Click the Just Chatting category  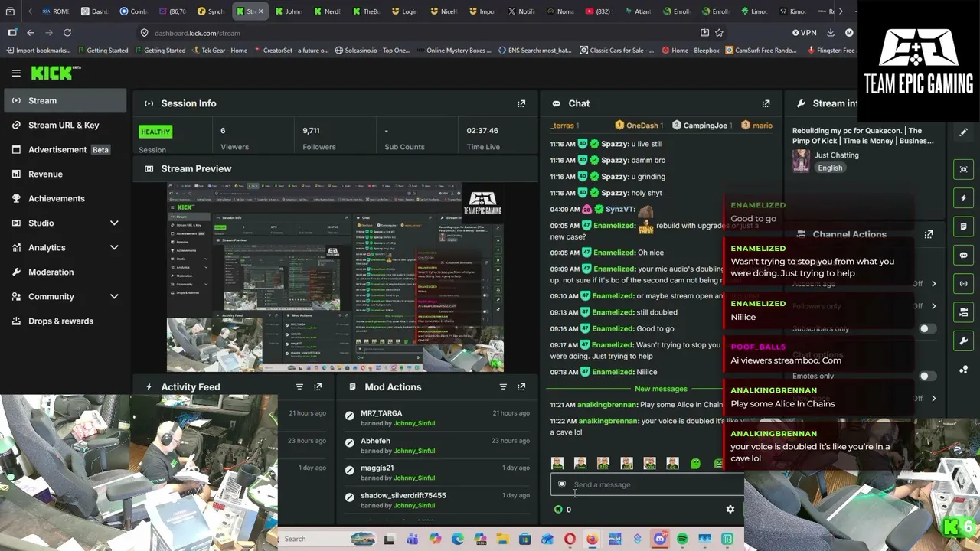pyautogui.click(x=836, y=155)
